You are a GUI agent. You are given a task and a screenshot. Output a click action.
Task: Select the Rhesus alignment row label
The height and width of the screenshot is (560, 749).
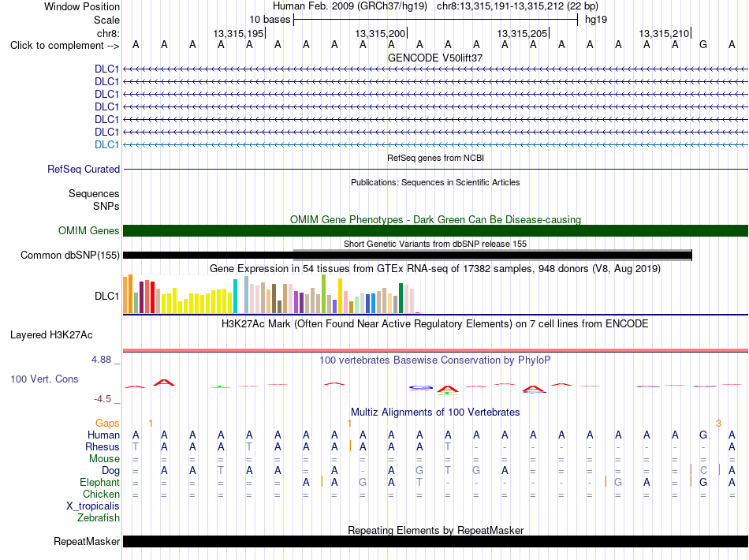point(102,446)
